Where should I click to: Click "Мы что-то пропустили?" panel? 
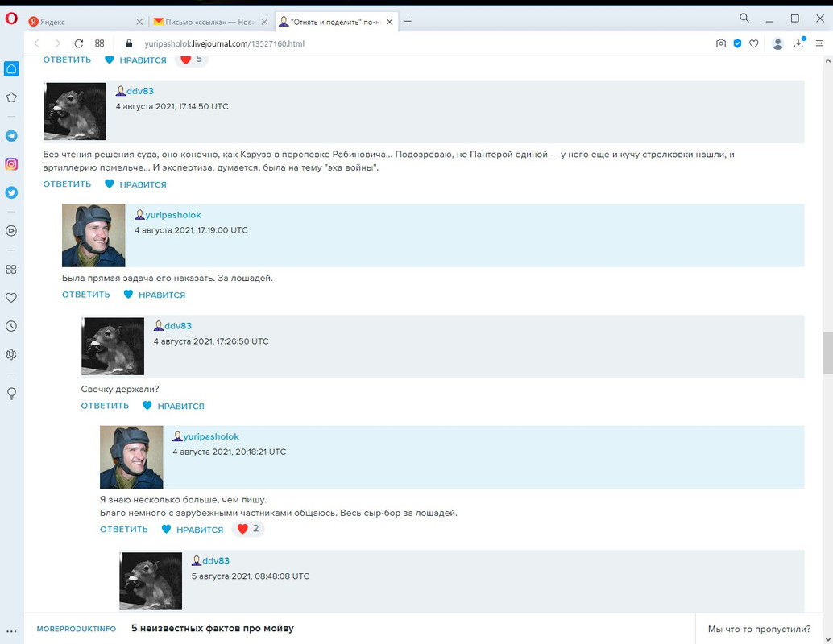[759, 630]
